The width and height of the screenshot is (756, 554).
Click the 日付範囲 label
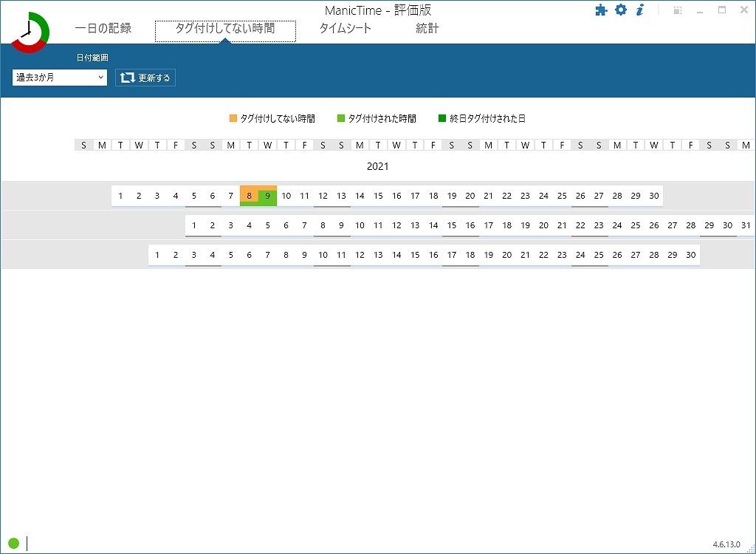(92, 58)
